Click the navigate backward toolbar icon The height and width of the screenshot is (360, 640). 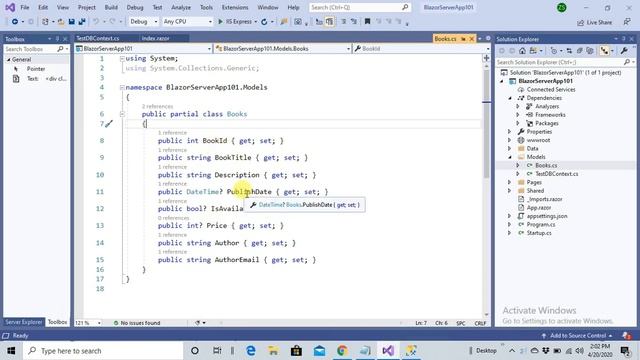pos(15,22)
